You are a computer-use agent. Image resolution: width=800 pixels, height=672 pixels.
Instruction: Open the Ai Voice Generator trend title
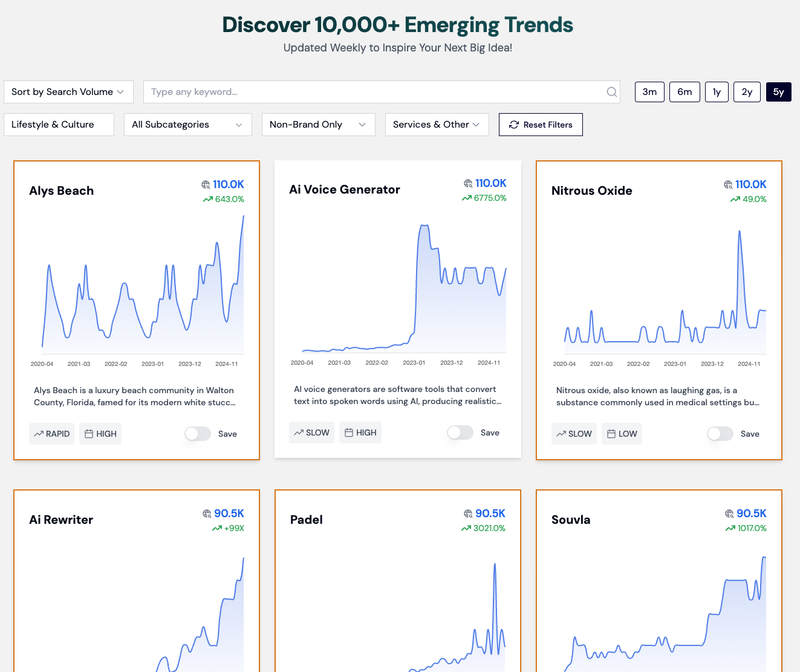(x=345, y=189)
